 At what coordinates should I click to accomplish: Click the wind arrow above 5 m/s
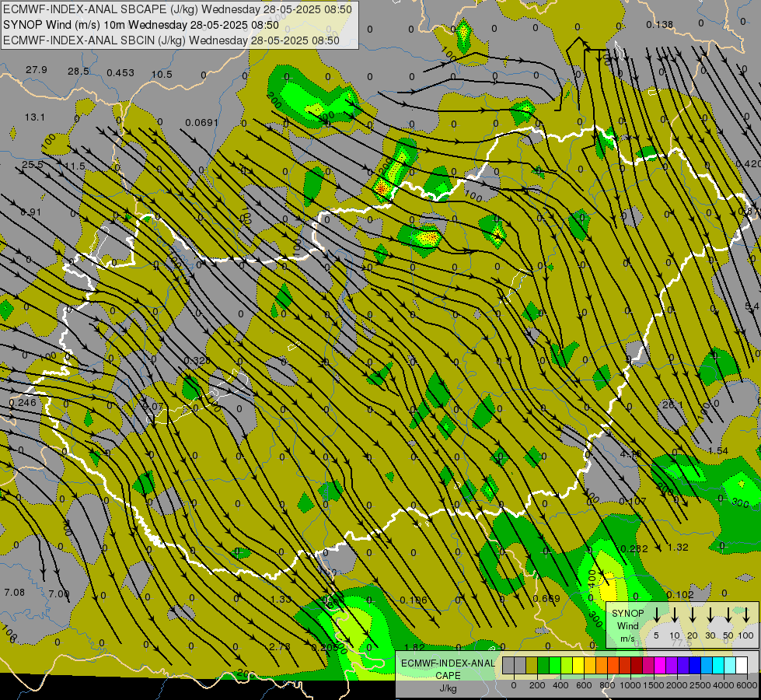coord(656,614)
